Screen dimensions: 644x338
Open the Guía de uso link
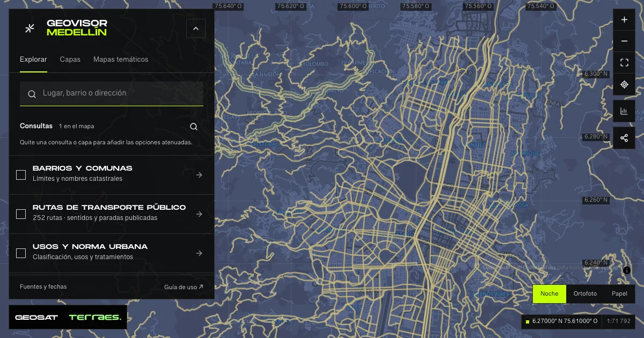(x=184, y=287)
